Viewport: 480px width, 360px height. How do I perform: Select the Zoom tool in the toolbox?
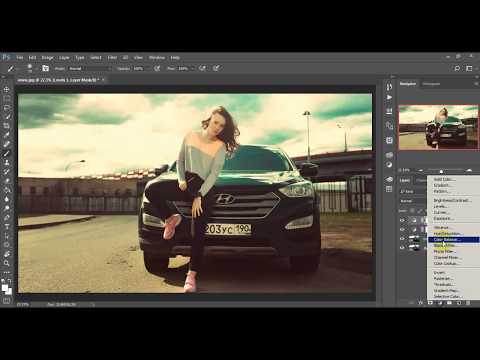6,263
